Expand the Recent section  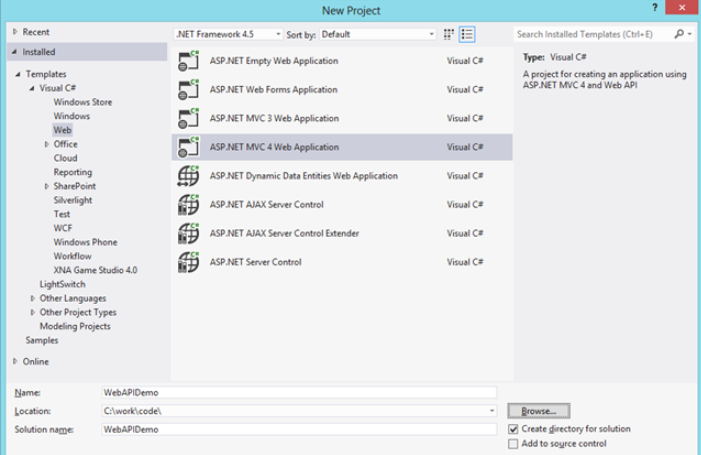click(x=15, y=32)
